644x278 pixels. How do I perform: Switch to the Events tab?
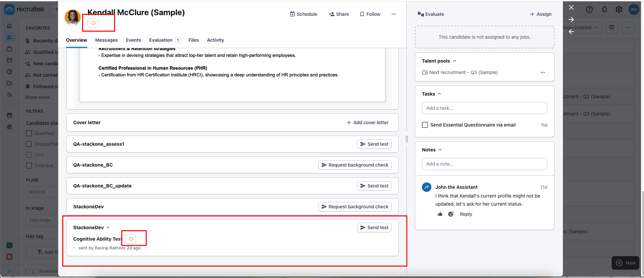coord(133,40)
